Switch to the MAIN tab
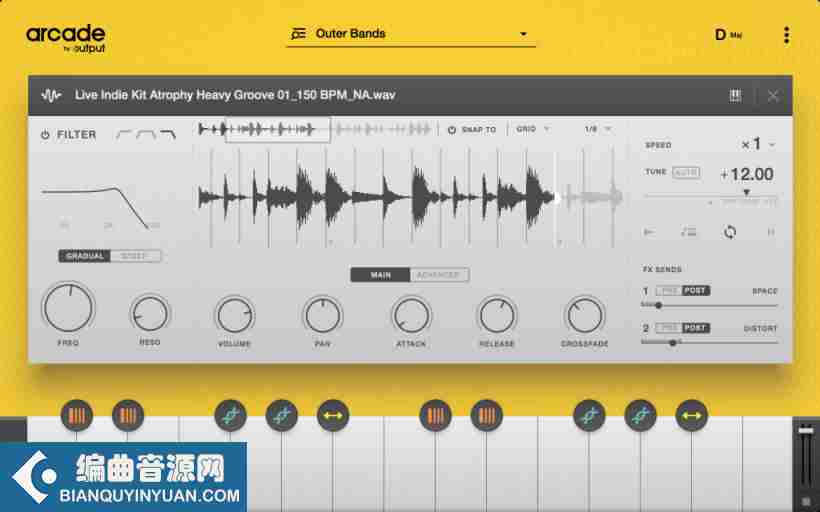 click(x=380, y=275)
